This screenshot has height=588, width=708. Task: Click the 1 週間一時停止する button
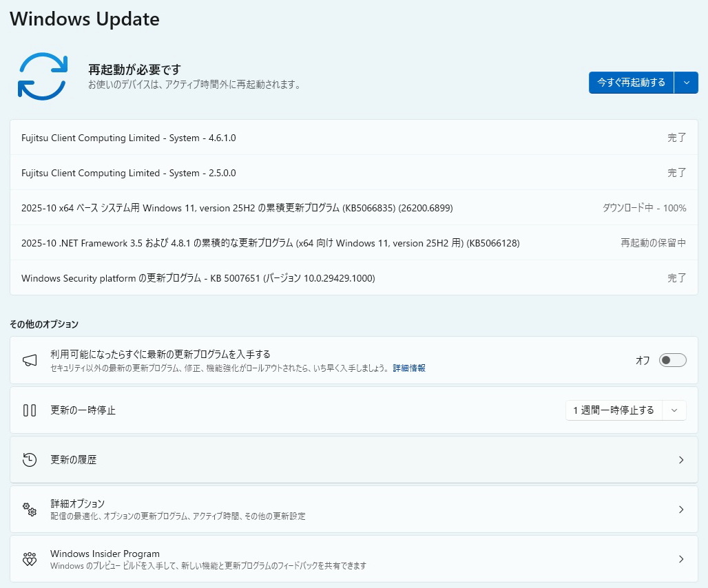614,410
